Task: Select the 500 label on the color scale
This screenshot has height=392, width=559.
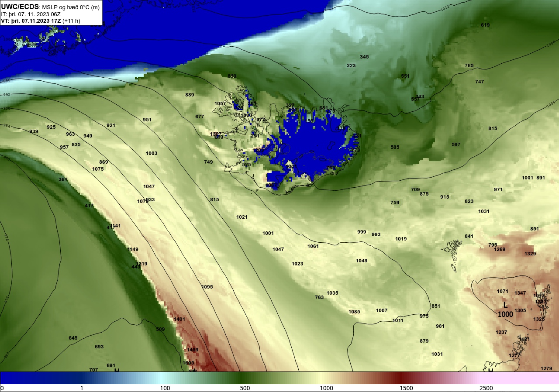Action: [245, 388]
